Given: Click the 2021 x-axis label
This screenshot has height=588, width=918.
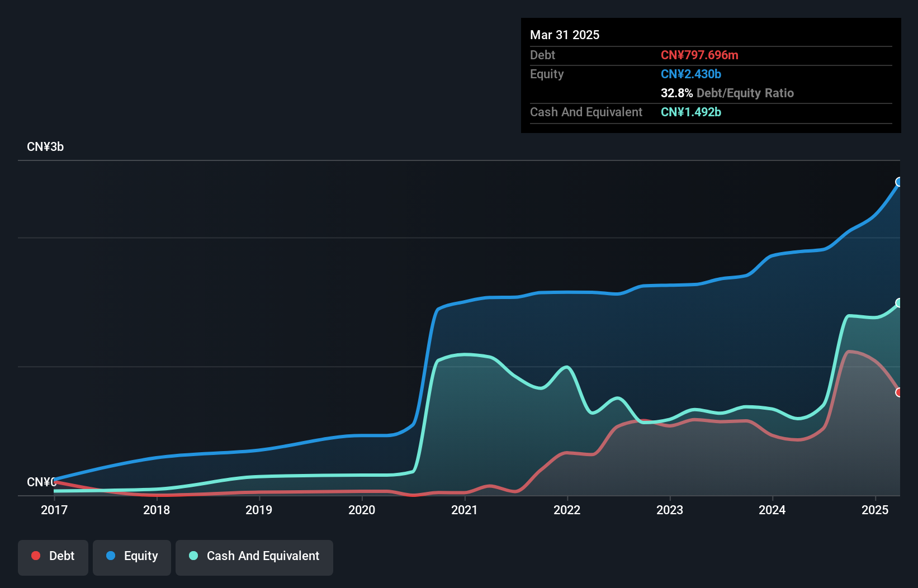Looking at the screenshot, I should (465, 510).
